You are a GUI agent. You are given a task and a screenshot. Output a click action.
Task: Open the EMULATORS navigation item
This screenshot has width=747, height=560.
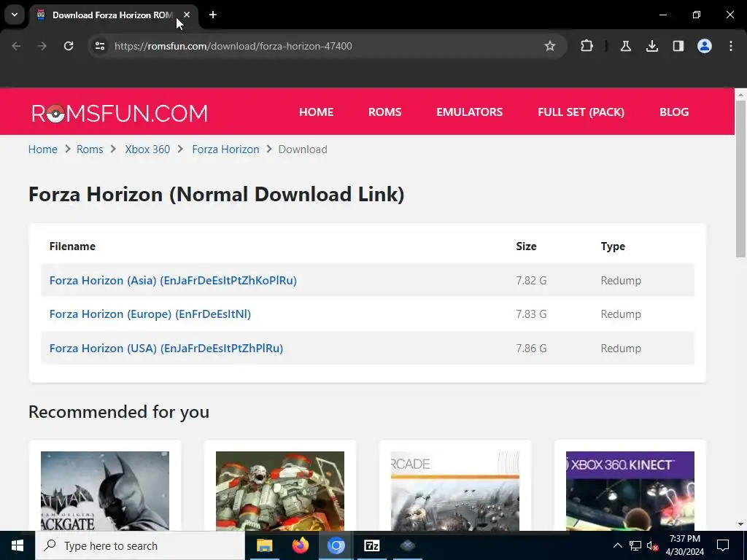[x=470, y=112]
